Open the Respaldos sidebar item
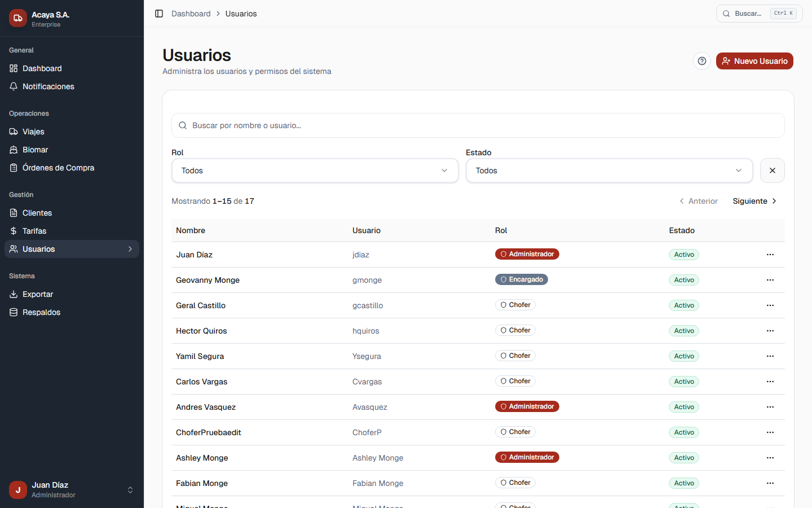 tap(41, 312)
